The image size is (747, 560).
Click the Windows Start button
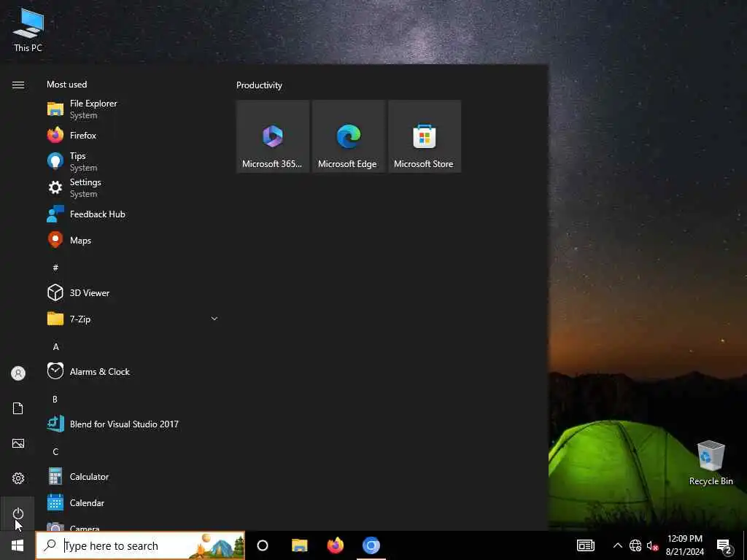tap(18, 545)
